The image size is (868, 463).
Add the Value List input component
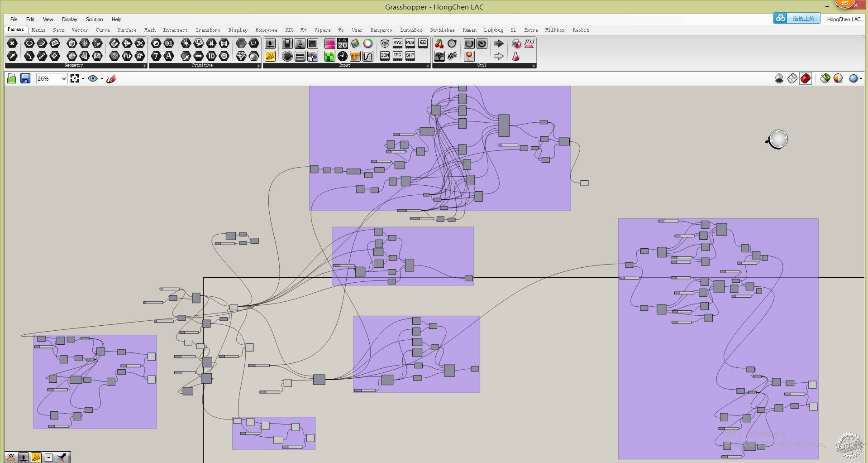point(300,56)
